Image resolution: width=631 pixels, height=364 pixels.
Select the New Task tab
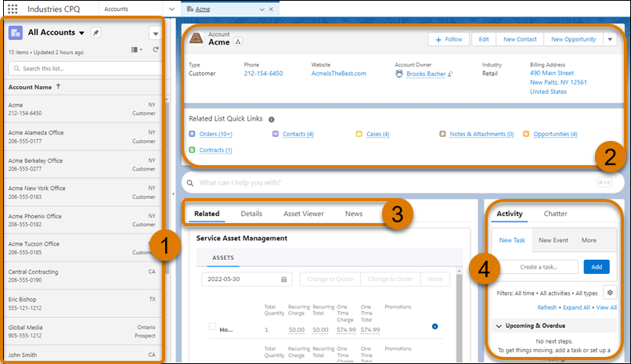(512, 240)
